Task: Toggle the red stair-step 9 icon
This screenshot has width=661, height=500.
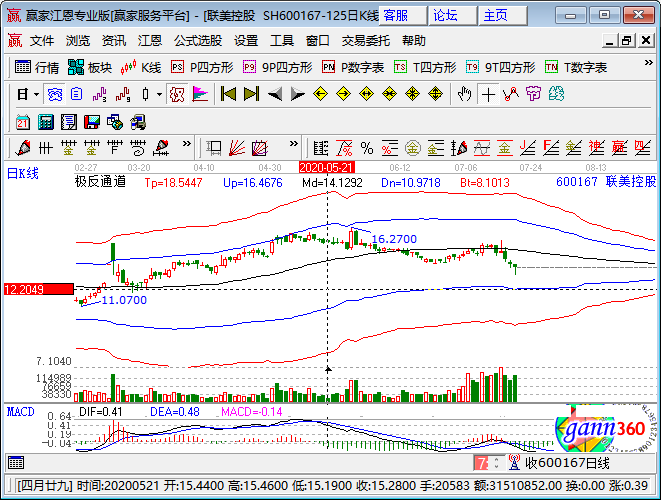Action: [x=123, y=94]
